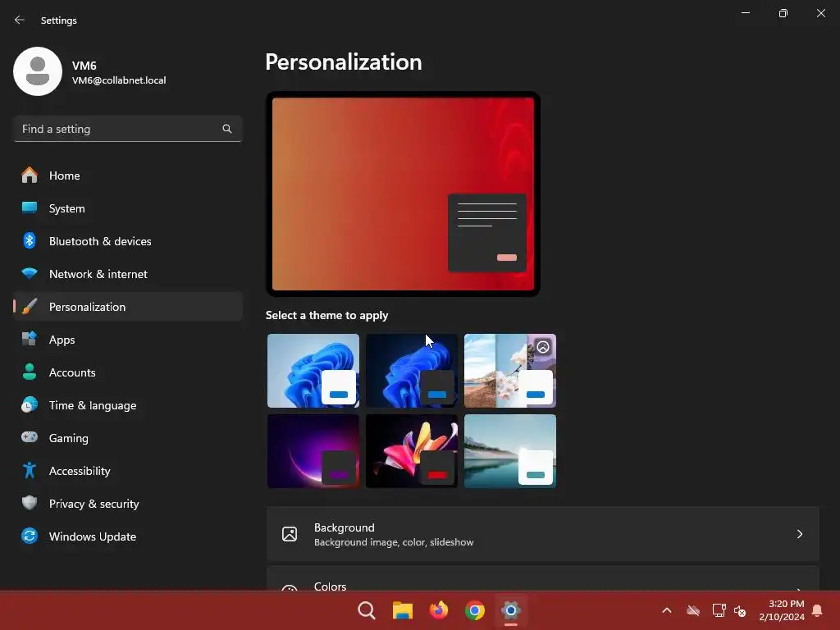Open Bluetooth & devices settings
The width and height of the screenshot is (840, 630).
pos(128,241)
